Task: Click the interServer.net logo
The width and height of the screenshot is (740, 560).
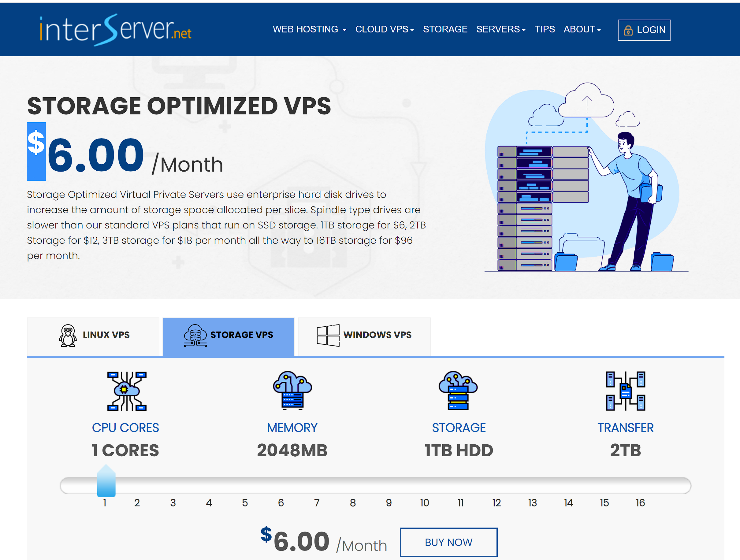Action: 115,30
